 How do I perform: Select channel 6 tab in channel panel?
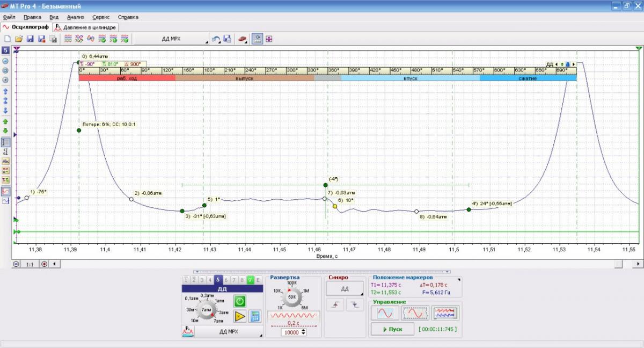[x=225, y=280]
